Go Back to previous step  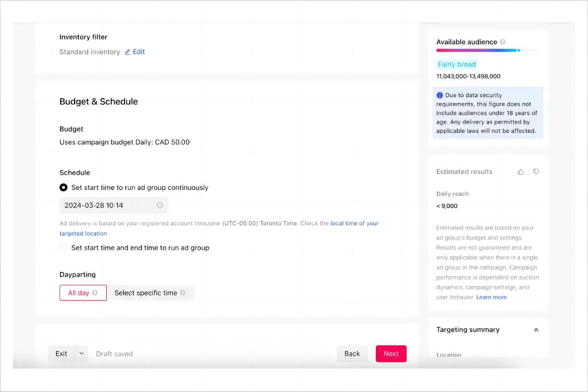(x=352, y=354)
